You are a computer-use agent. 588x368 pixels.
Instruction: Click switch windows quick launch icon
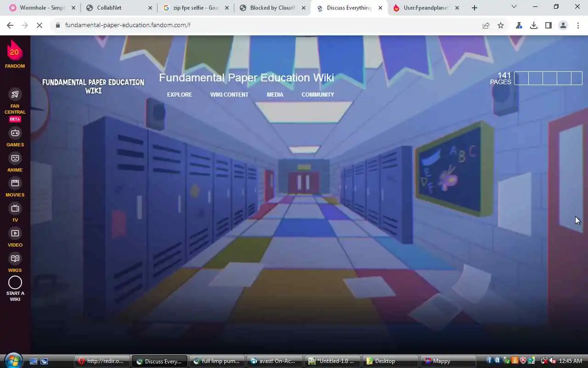pos(44,362)
